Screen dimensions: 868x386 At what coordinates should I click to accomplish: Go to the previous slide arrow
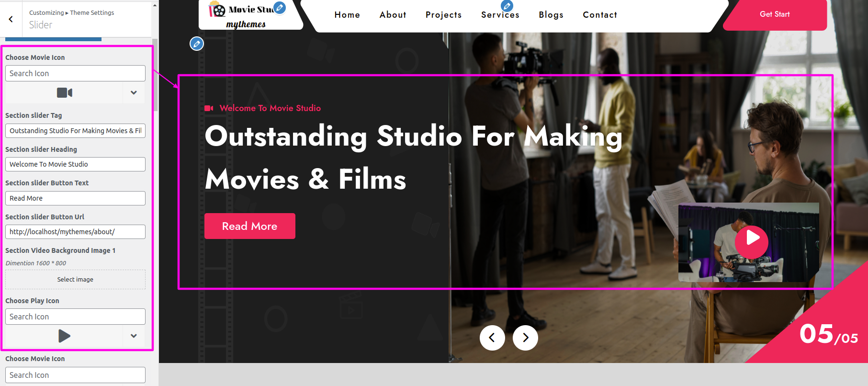click(492, 338)
